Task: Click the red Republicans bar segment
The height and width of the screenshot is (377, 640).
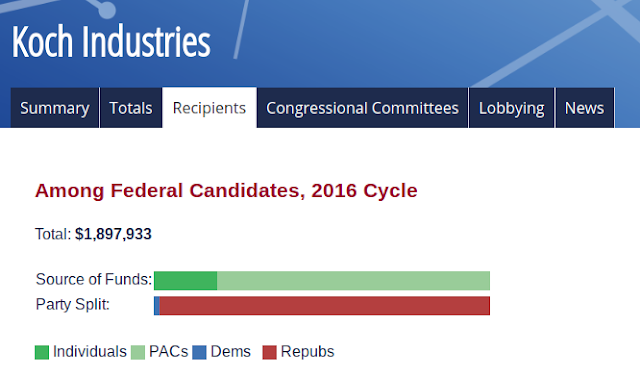Action: tap(324, 306)
